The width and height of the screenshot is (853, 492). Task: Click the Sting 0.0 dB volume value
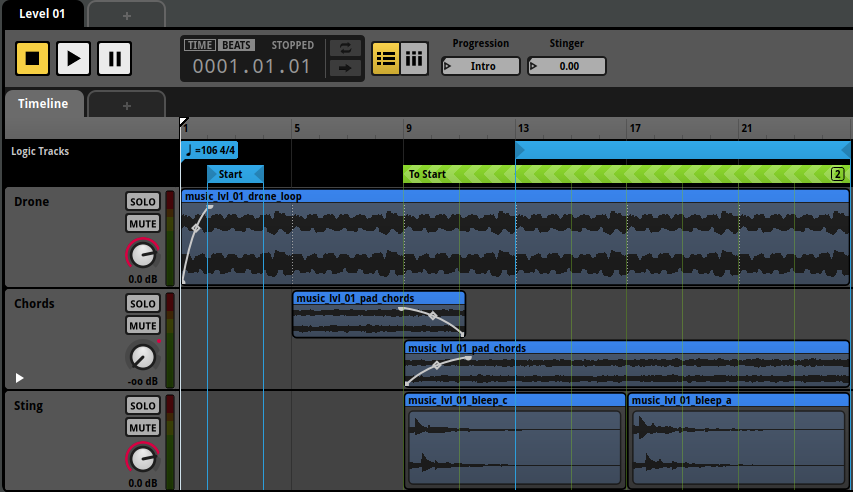click(x=143, y=483)
